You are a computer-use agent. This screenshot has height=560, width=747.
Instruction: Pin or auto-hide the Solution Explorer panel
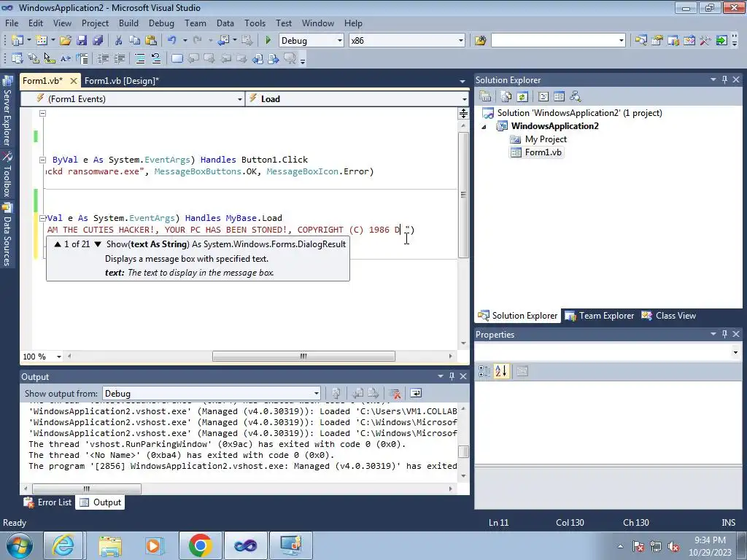724,79
